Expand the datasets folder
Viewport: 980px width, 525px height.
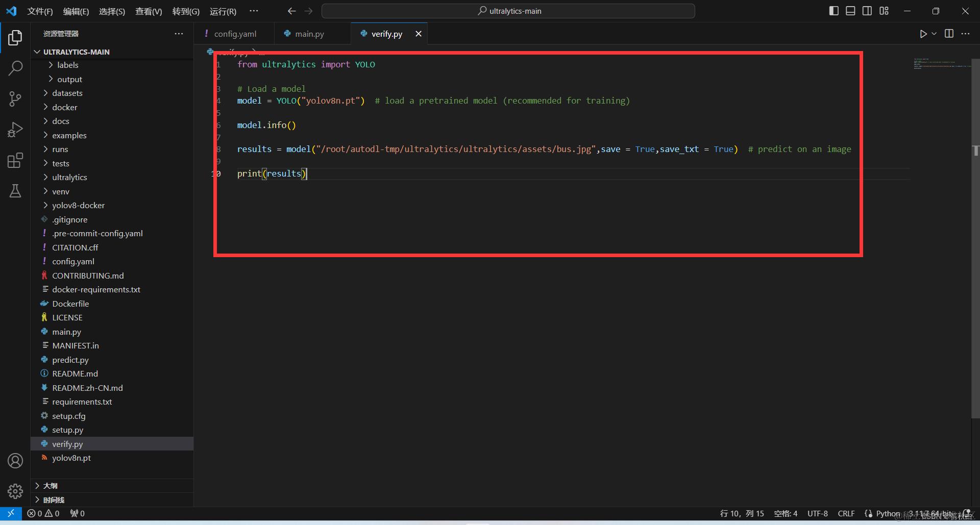pos(112,93)
